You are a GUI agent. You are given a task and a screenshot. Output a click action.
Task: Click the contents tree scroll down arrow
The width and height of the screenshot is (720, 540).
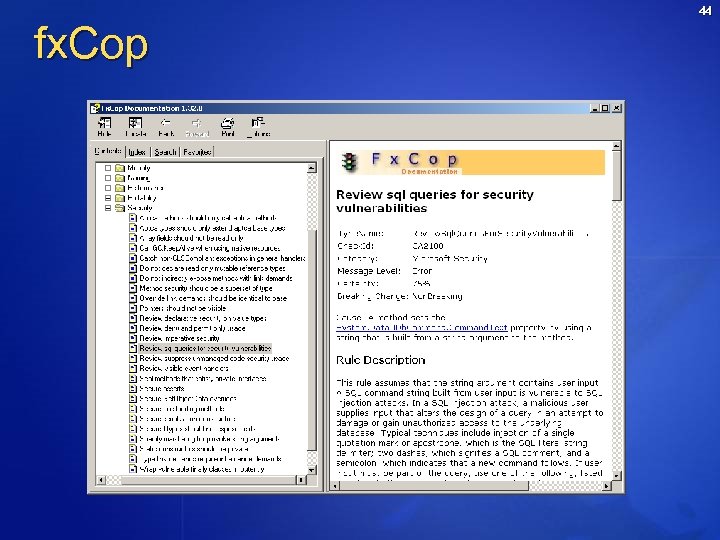[x=312, y=470]
